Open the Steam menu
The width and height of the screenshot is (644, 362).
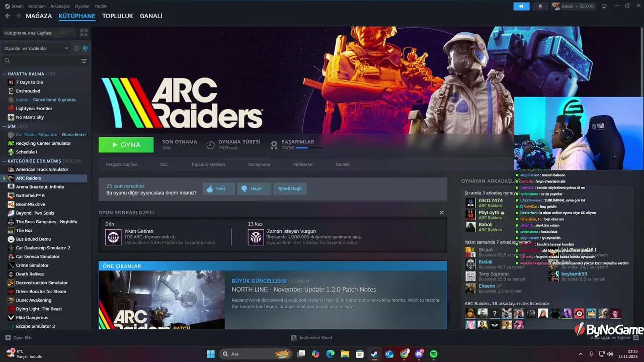(x=14, y=6)
